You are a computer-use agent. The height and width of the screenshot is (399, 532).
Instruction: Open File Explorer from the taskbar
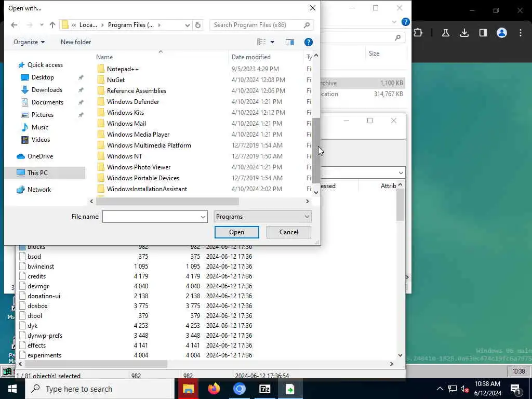[x=188, y=389]
